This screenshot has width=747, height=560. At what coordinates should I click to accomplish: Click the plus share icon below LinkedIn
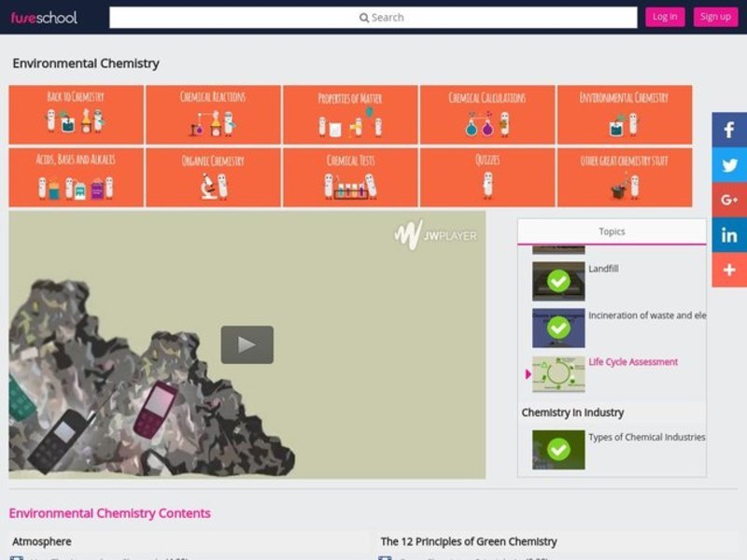coord(727,271)
